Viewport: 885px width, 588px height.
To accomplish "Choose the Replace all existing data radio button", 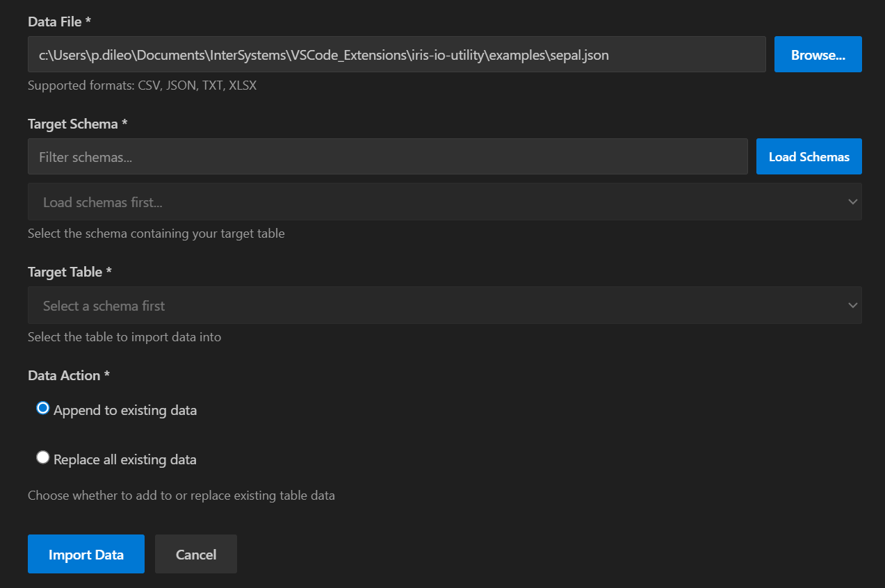I will point(43,457).
